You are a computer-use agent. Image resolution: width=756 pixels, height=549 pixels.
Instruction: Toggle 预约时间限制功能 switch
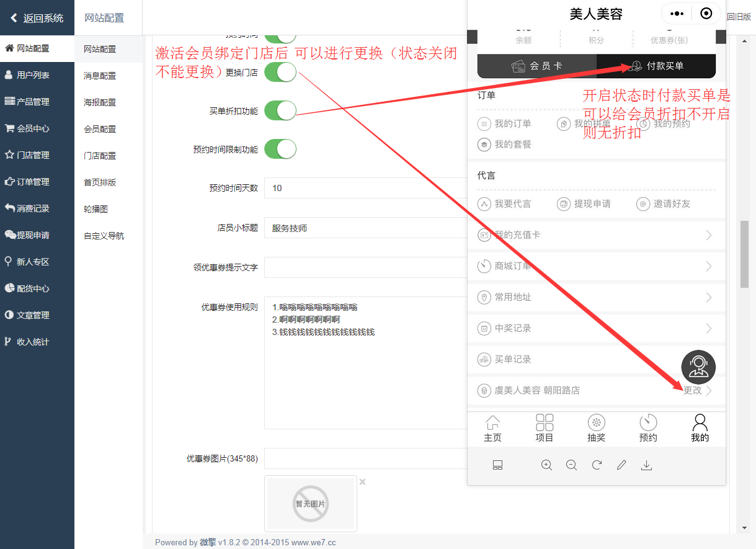click(x=280, y=150)
